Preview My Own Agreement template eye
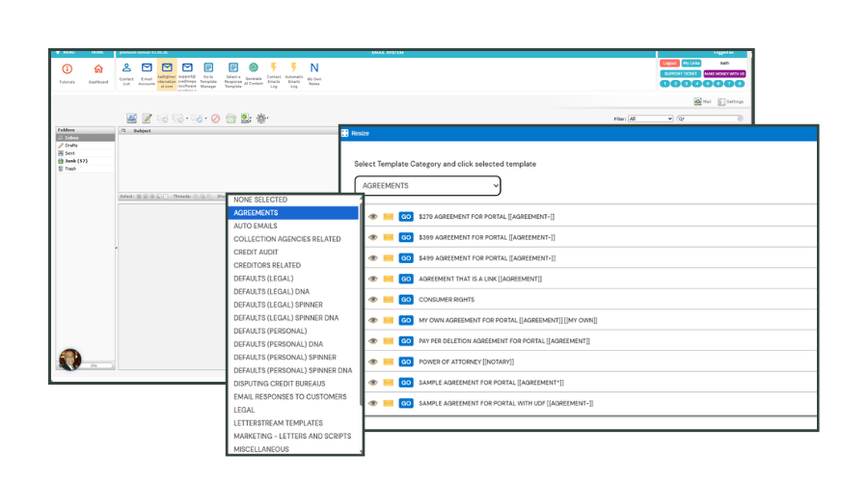Viewport: 868px width, 482px height. point(373,320)
